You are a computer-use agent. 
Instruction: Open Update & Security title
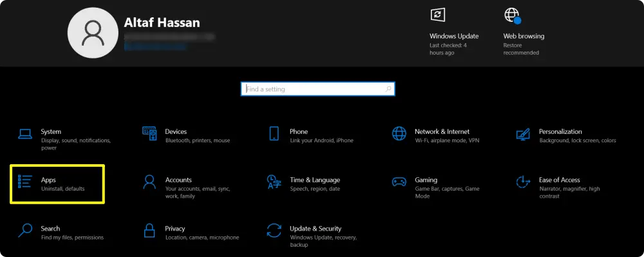[316, 228]
